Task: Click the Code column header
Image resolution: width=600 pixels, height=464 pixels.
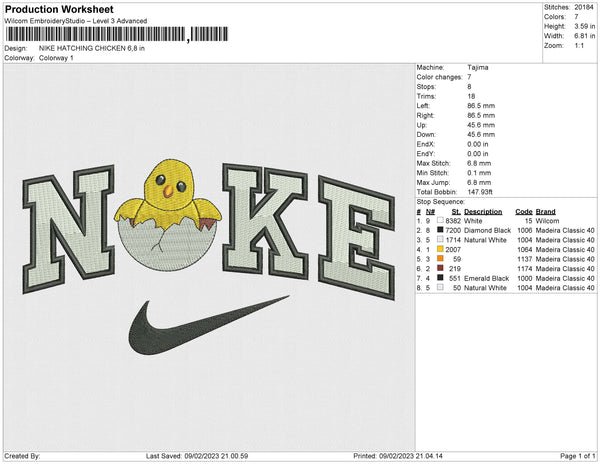Action: (x=524, y=212)
